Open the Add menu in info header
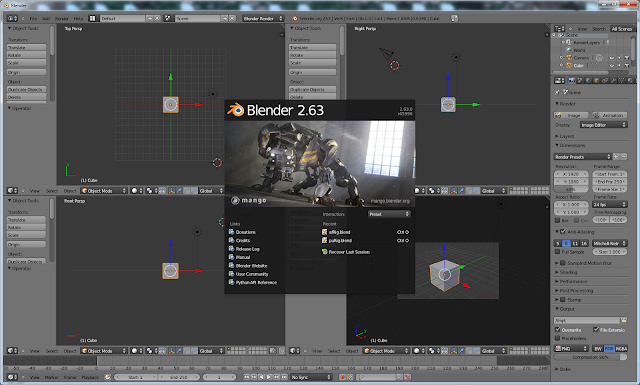640x385 pixels. pos(46,18)
